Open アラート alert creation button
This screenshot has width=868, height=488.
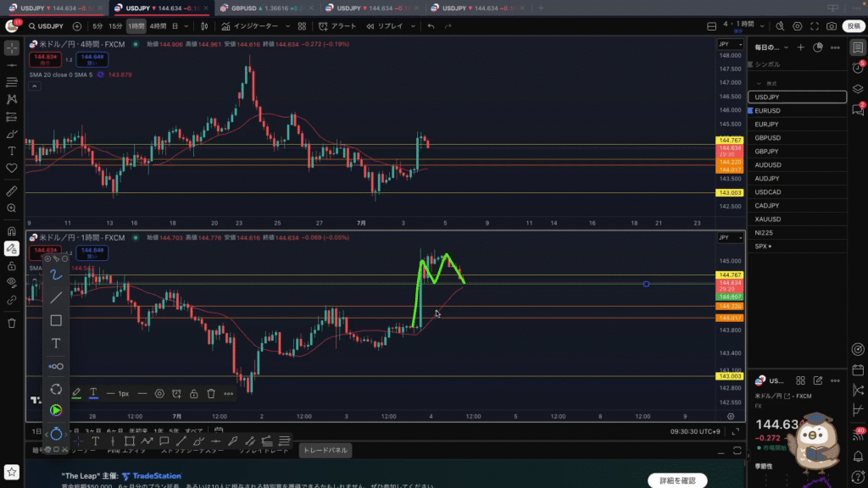point(337,26)
